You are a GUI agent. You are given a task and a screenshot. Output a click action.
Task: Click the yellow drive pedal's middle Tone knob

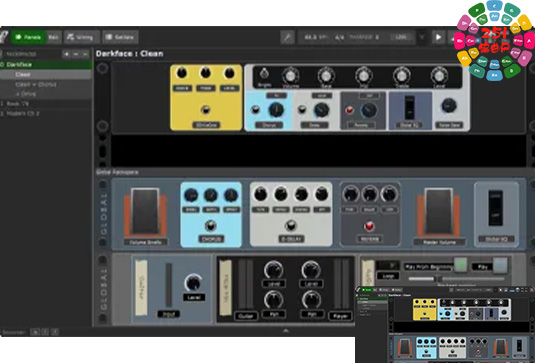[205, 73]
